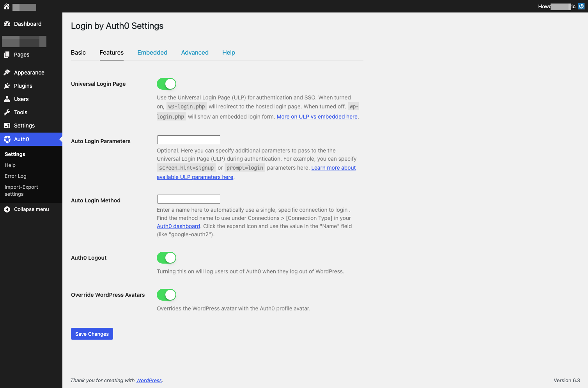Disable the Auth0 Logout toggle

coord(166,258)
